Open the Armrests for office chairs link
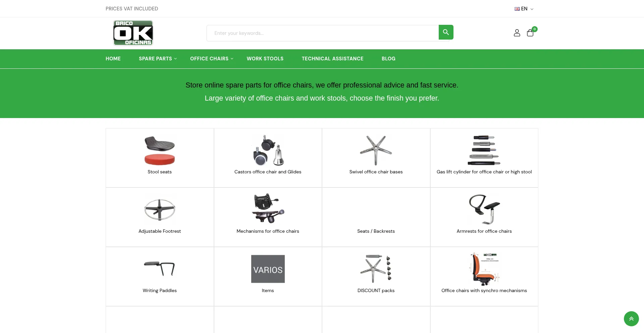Screen dimensions: 644x333 coord(484,231)
